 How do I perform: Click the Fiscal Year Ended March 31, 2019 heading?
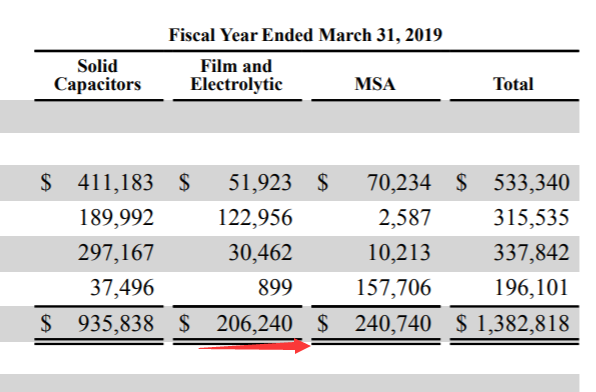(x=305, y=35)
